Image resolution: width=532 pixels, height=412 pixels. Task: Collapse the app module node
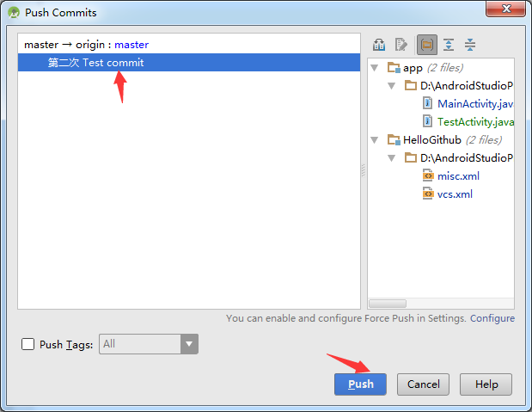click(x=375, y=68)
